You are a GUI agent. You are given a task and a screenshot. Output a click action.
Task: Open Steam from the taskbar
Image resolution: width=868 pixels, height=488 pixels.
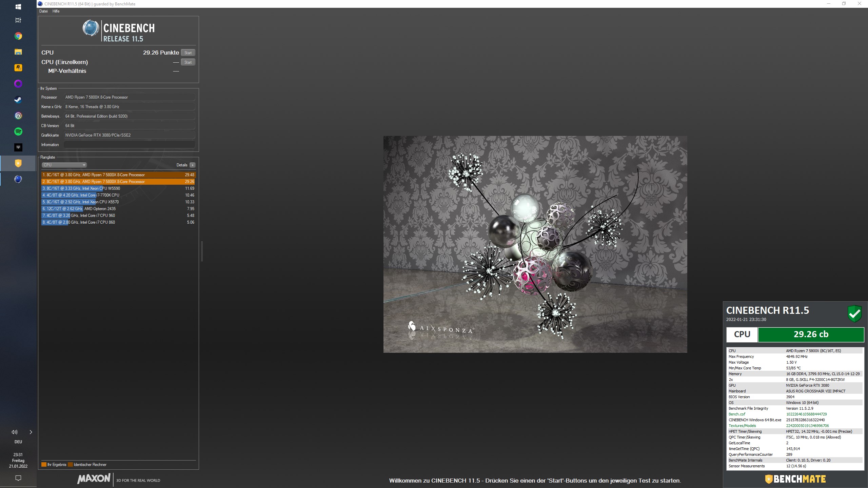click(18, 100)
